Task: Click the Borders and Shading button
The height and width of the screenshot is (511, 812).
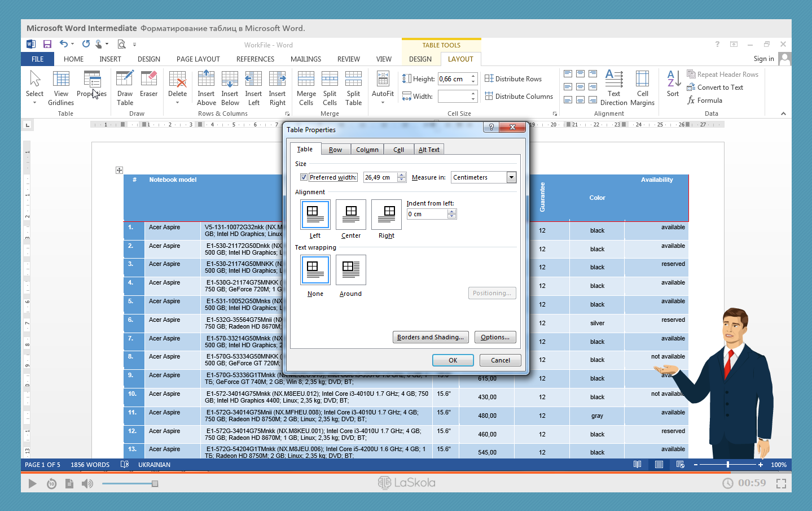Action: pyautogui.click(x=431, y=337)
